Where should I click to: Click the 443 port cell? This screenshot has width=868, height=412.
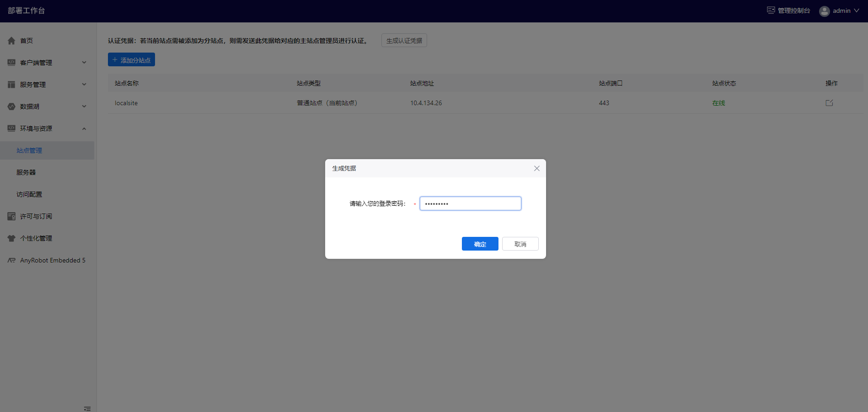click(x=604, y=103)
